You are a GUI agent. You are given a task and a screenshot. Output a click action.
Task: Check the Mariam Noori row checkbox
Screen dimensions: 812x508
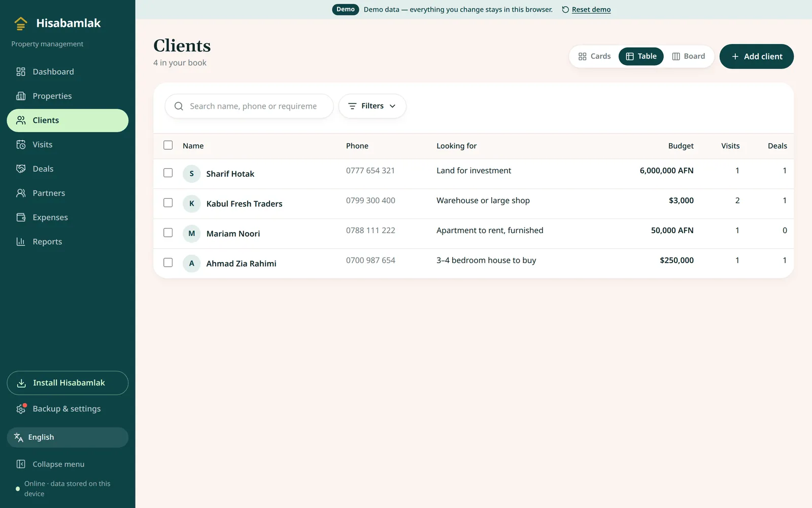pos(168,233)
